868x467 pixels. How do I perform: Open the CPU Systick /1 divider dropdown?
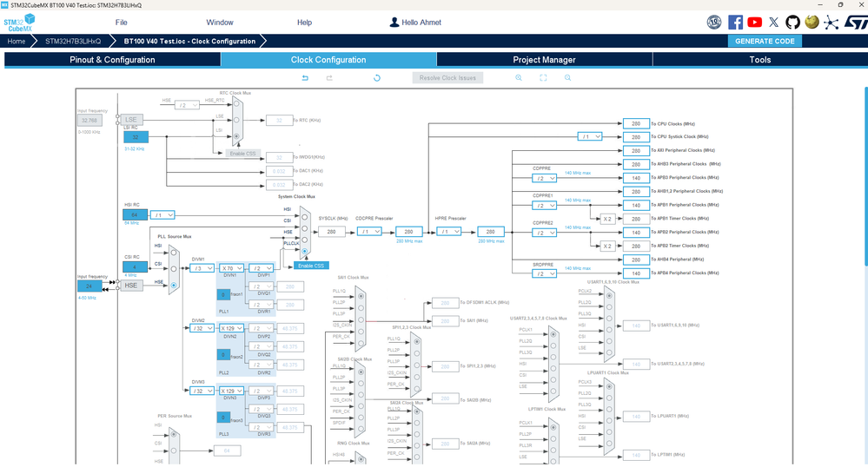[590, 136]
